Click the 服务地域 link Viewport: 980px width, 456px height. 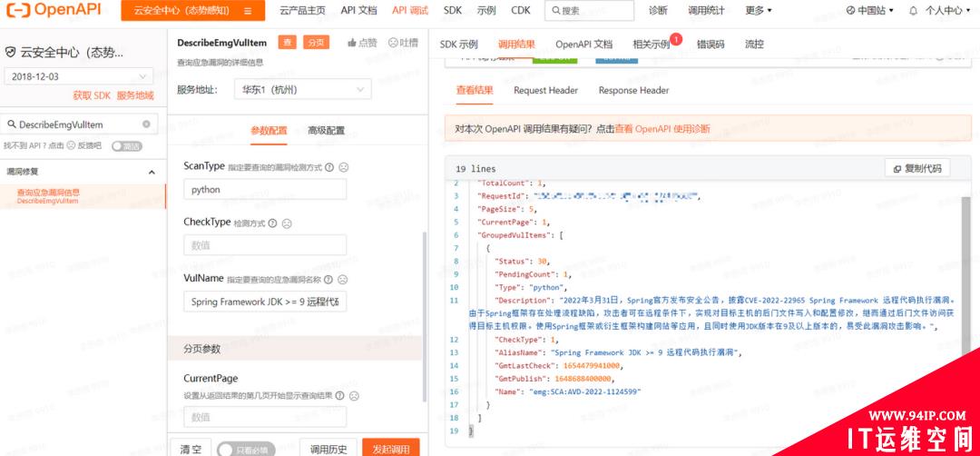[135, 95]
